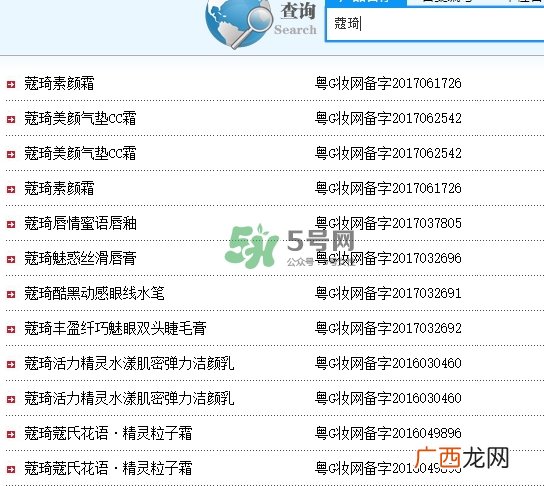Select registration number 粤G妆网备字2017032696
This screenshot has width=544, height=486.
pyautogui.click(x=388, y=258)
